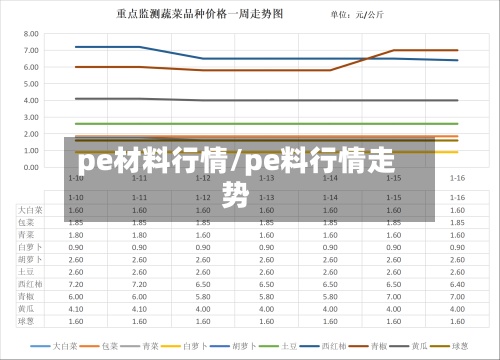Click the 青椒 price 6.00 for 1-11
500x360 pixels.
click(139, 297)
